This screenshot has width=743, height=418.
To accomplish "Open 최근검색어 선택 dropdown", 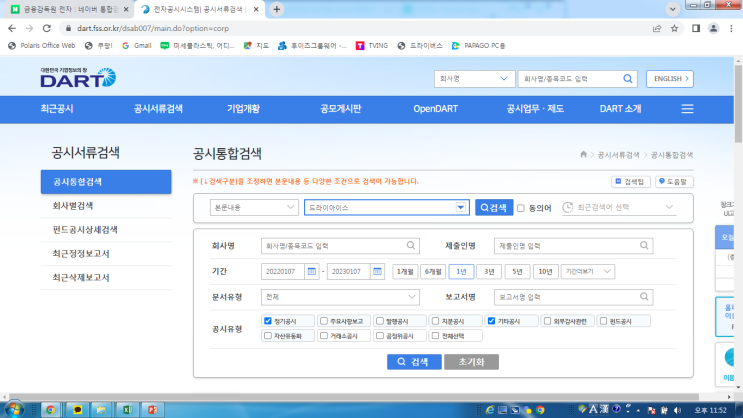I will coord(618,207).
